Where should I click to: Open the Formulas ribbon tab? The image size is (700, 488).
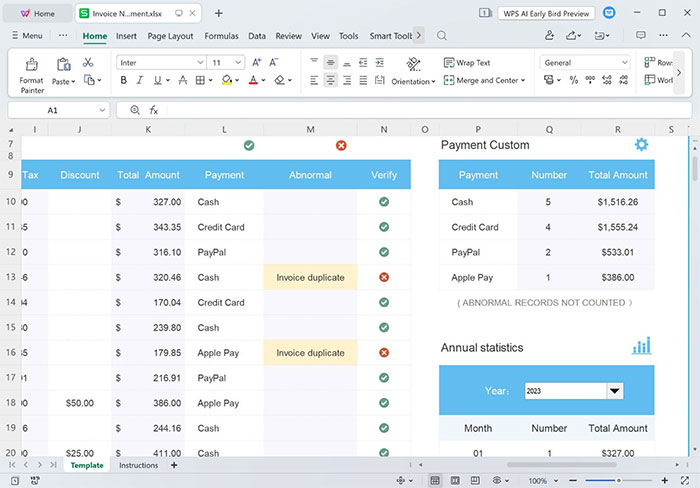tap(221, 36)
